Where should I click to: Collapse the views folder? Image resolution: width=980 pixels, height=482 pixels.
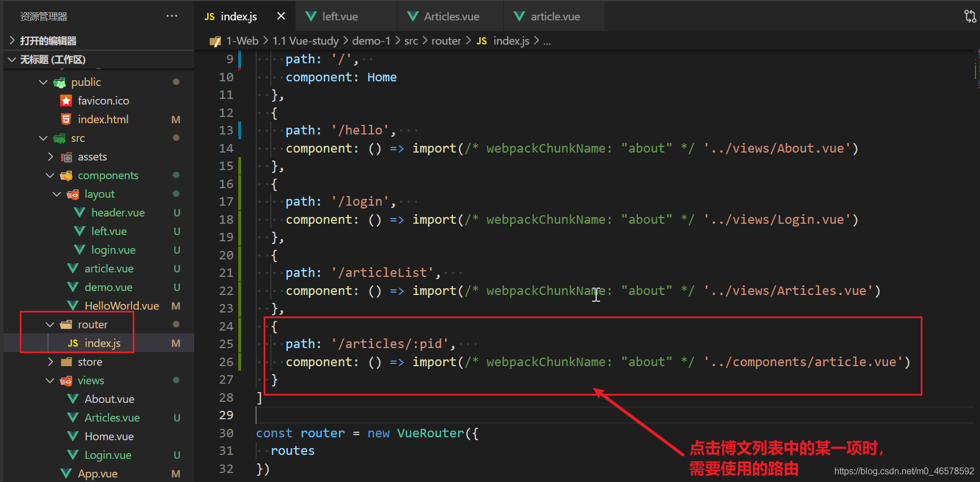(x=50, y=381)
